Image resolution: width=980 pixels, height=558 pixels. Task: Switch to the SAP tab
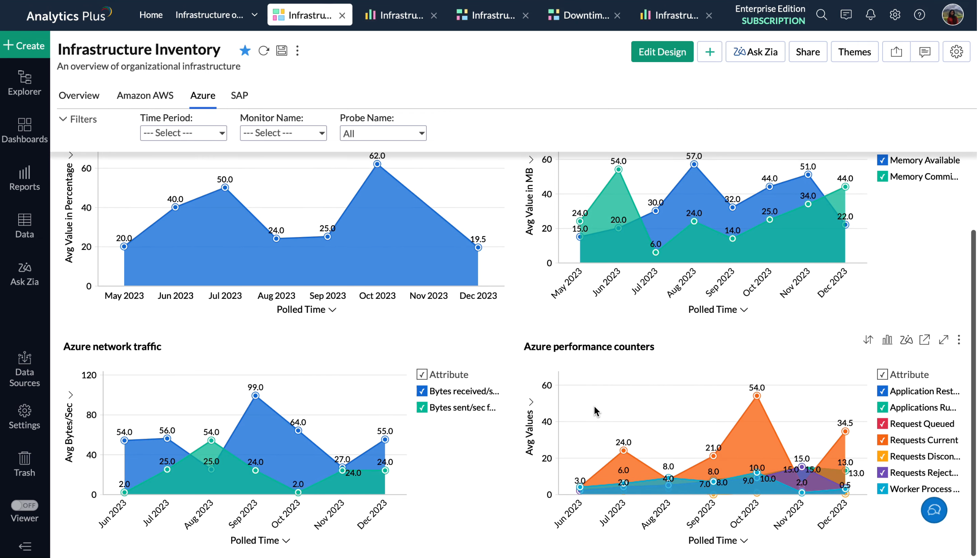[239, 95]
